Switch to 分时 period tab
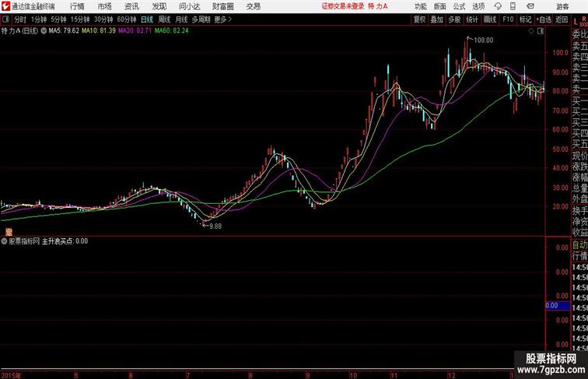This screenshot has height=379, width=588. pos(20,19)
